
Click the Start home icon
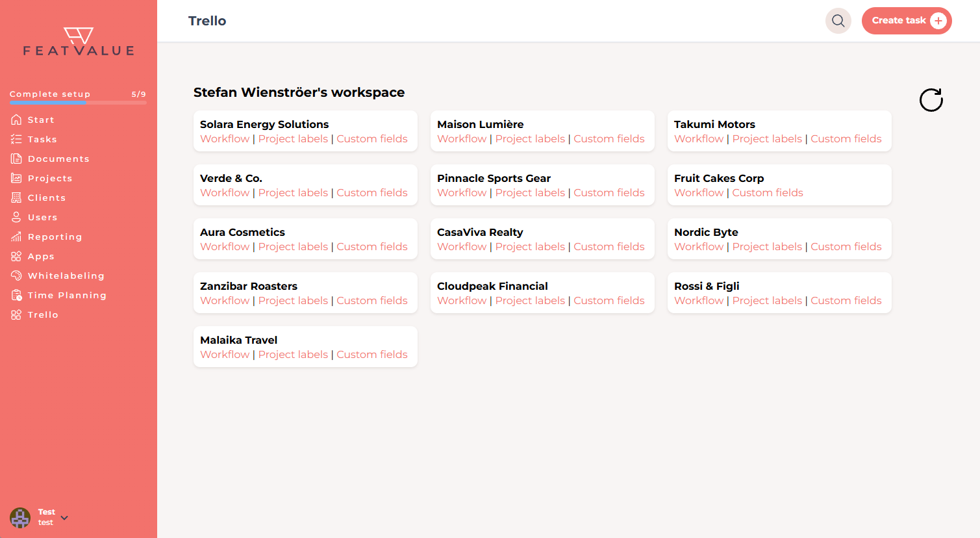[x=16, y=120]
